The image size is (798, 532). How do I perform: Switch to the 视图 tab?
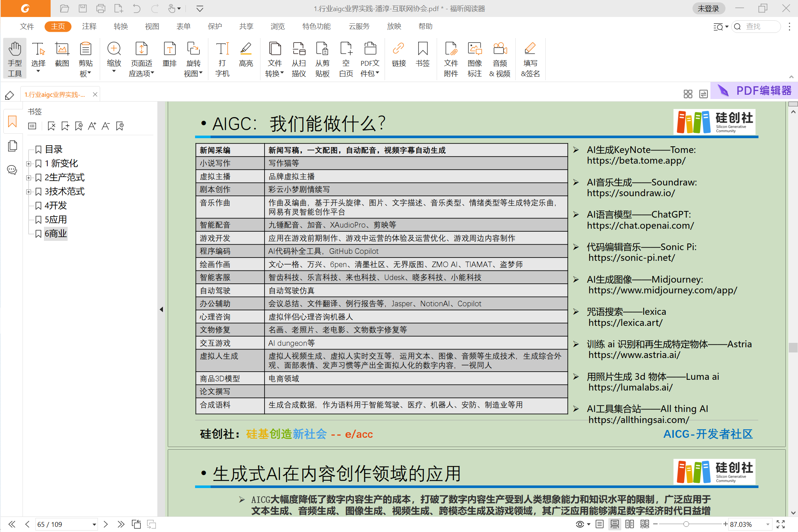[152, 26]
